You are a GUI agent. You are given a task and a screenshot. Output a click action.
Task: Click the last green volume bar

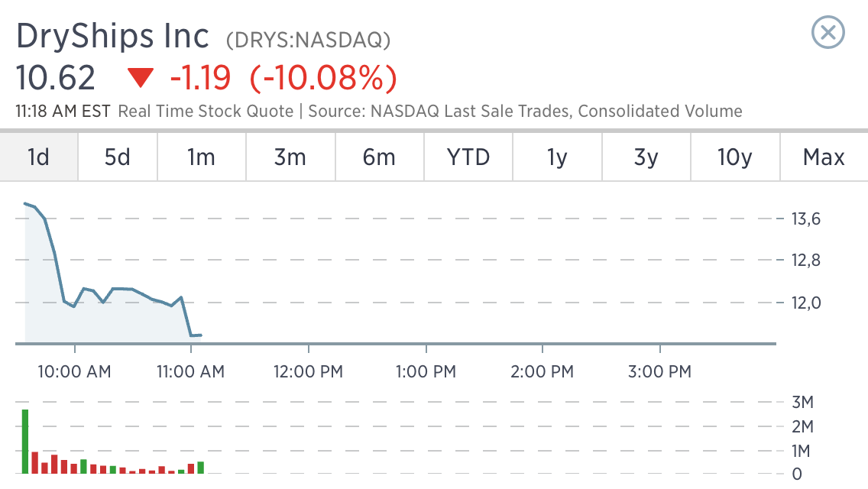click(x=200, y=468)
